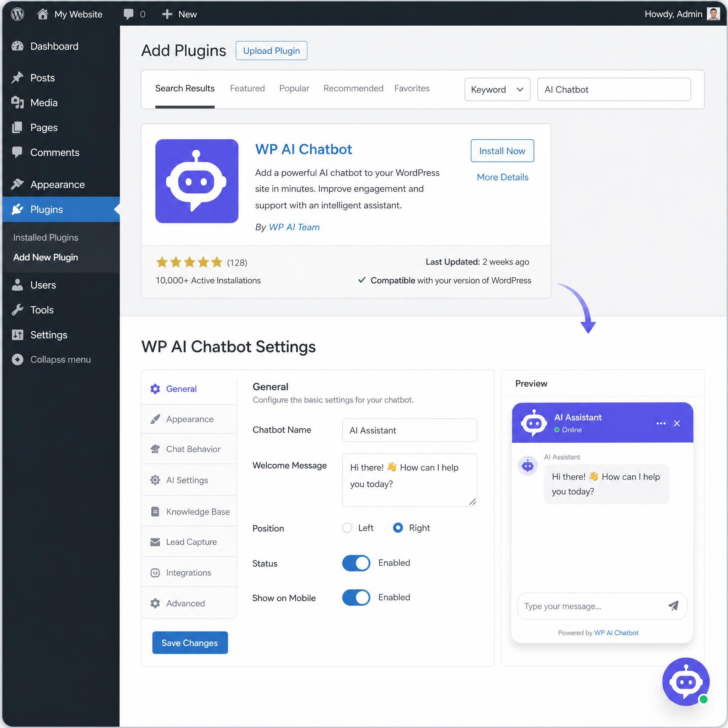Image resolution: width=728 pixels, height=728 pixels.
Task: Click the Appearance brush icon in sidebar
Action: [x=17, y=184]
